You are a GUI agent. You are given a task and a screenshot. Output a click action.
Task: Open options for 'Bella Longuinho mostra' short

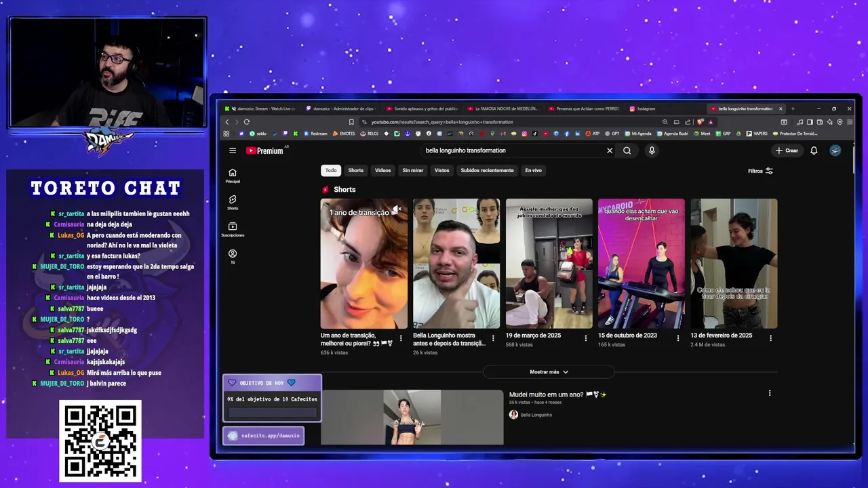tap(493, 338)
